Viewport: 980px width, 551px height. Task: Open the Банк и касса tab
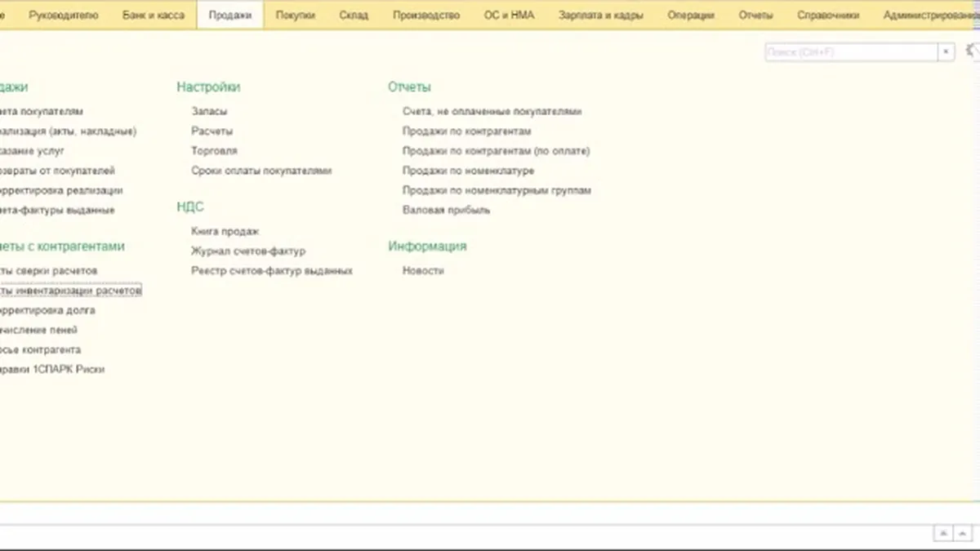click(x=154, y=15)
